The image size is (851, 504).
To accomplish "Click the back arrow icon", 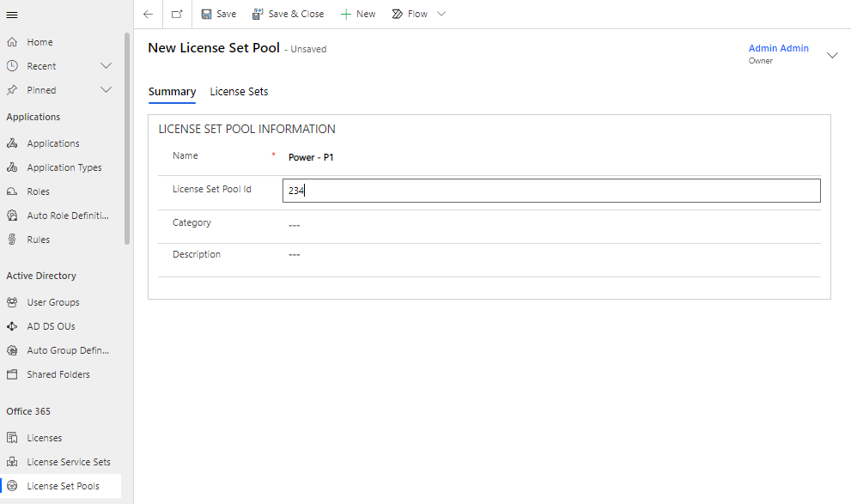I will [148, 15].
